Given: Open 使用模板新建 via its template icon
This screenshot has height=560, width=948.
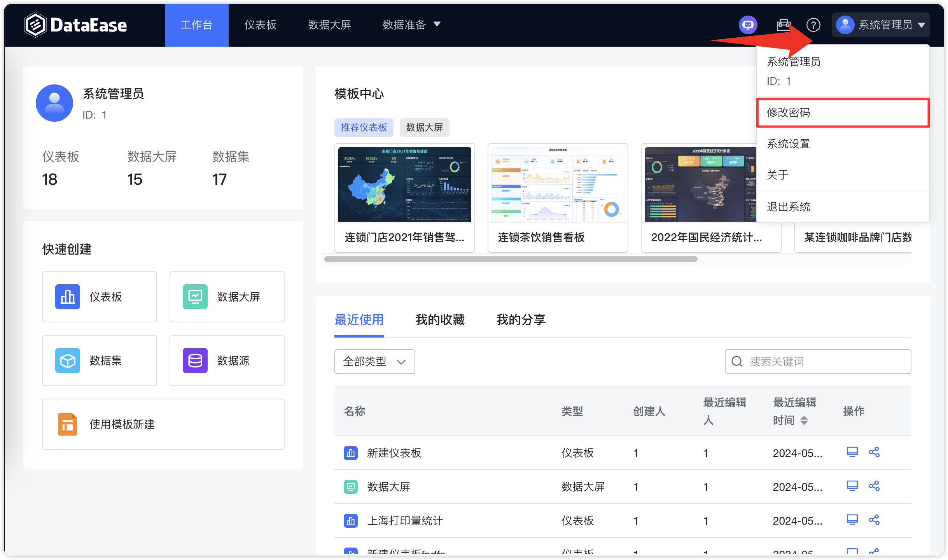Looking at the screenshot, I should point(67,424).
